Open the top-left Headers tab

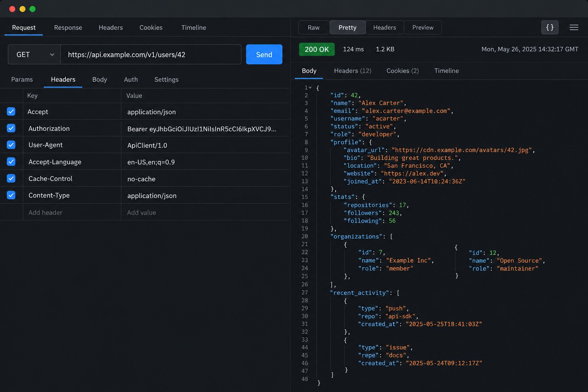[111, 28]
